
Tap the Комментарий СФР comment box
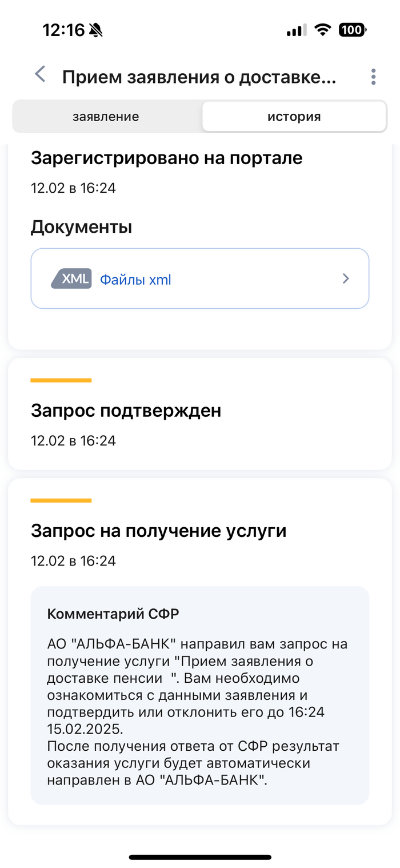[200, 695]
